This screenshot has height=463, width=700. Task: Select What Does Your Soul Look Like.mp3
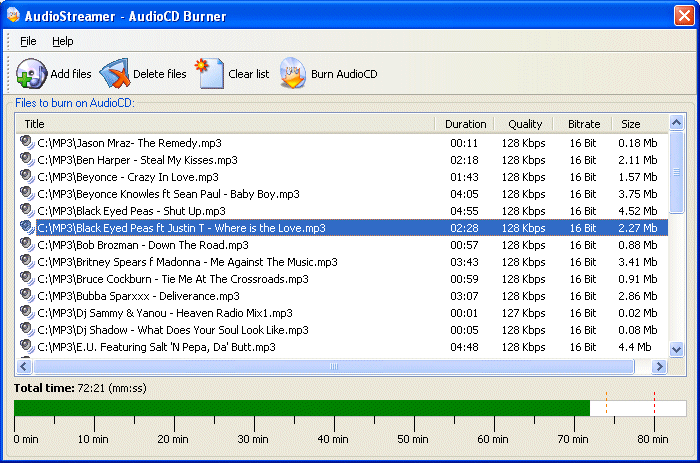[342, 330]
